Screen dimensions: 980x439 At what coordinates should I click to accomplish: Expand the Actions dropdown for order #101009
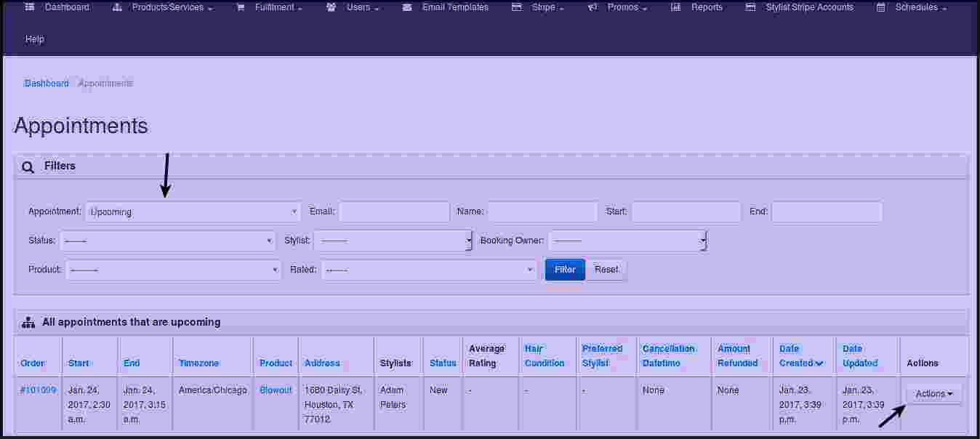934,394
